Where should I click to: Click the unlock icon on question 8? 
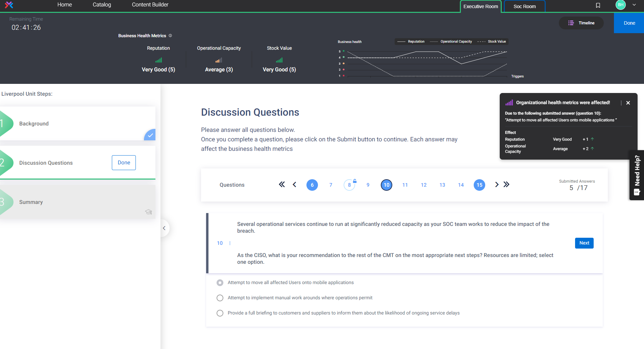click(355, 181)
